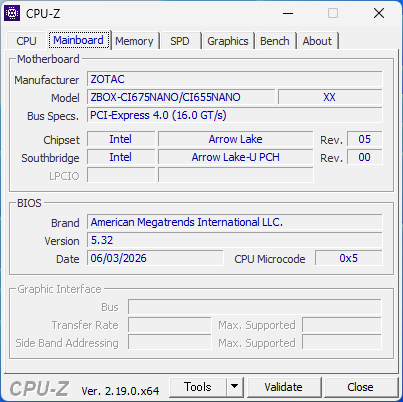Image resolution: width=403 pixels, height=402 pixels.
Task: Open the Memory tab
Action: click(x=134, y=41)
